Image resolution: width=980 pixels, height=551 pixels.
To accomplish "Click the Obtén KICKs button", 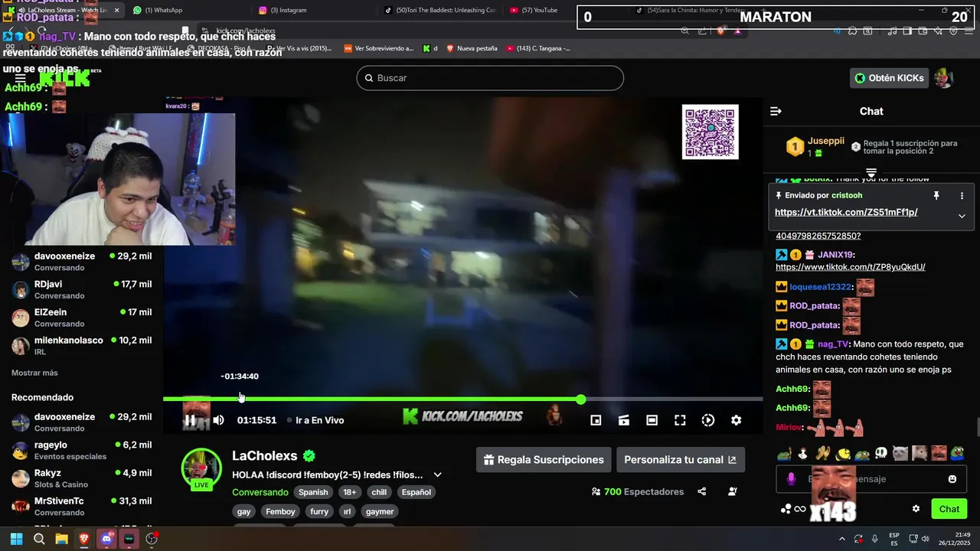I will click(890, 78).
